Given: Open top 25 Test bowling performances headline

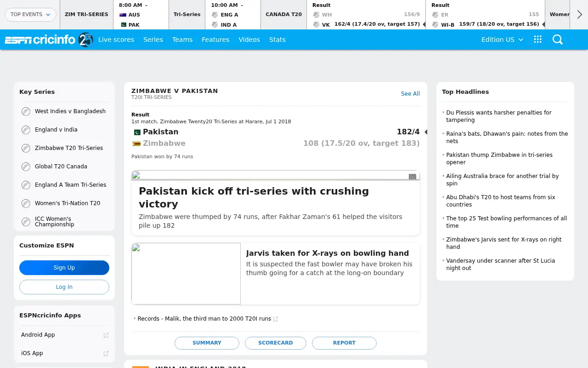Looking at the screenshot, I should click(507, 222).
